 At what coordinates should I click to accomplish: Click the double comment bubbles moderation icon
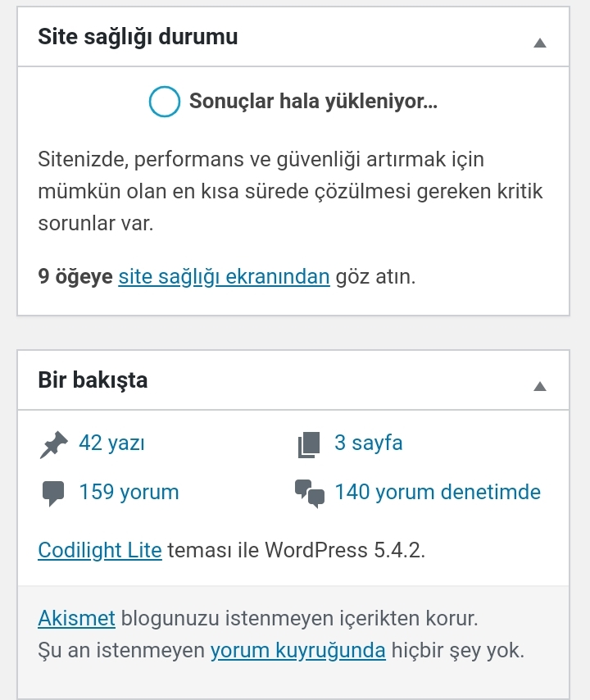pos(309,493)
